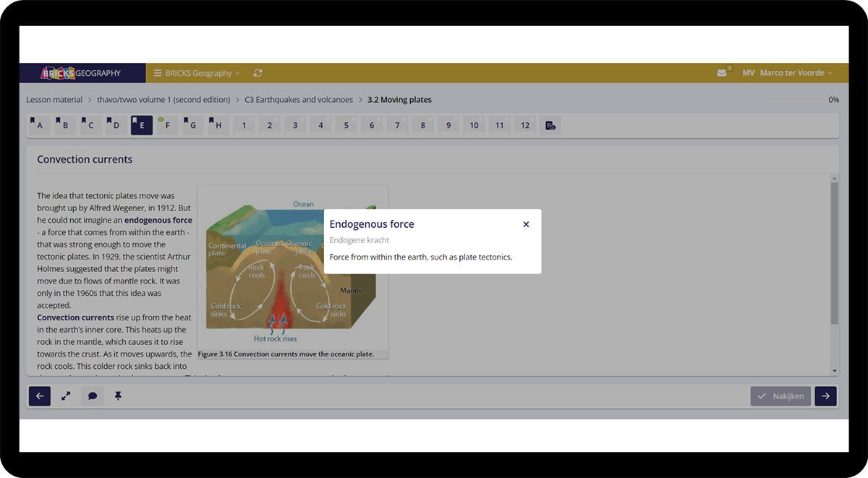868x478 pixels.
Task: Open the summary report icon after tab 12
Action: [550, 125]
